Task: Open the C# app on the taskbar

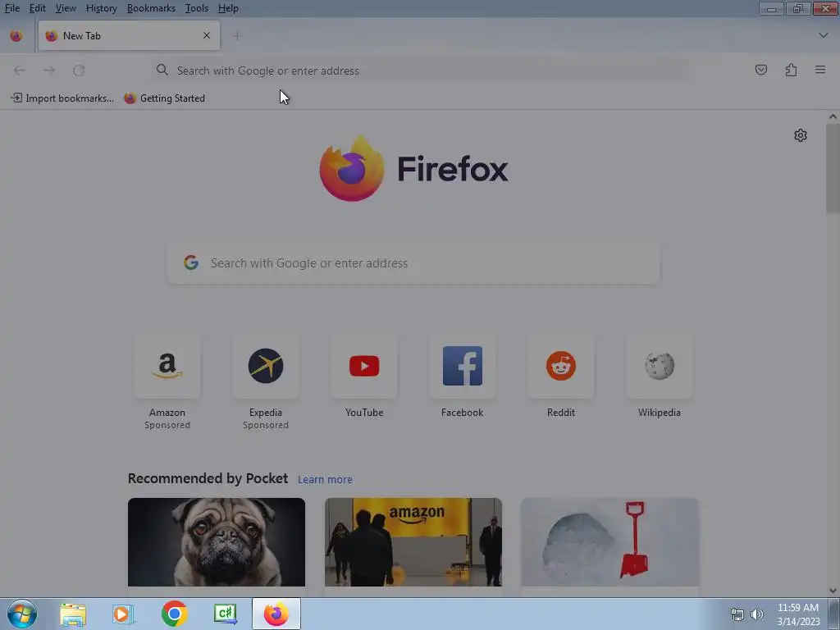Action: pyautogui.click(x=225, y=614)
